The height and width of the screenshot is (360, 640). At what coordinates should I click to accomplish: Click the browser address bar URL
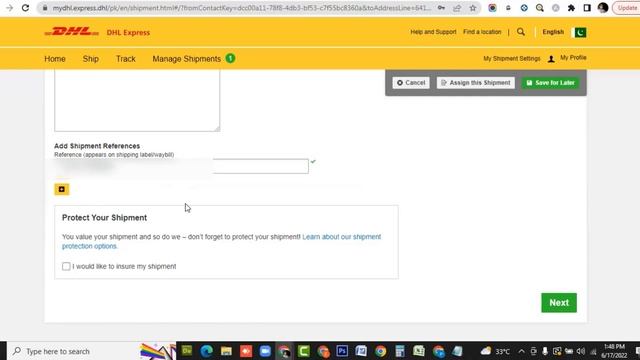click(242, 8)
